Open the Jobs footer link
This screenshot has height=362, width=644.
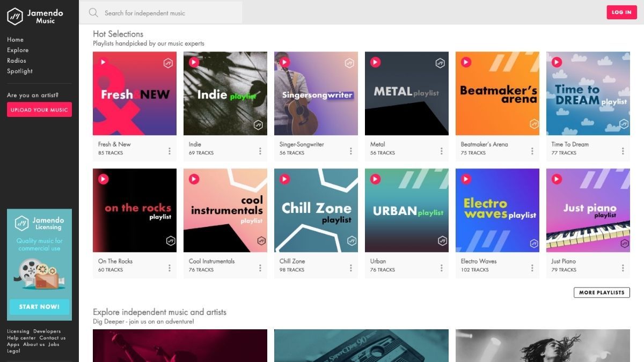click(54, 344)
